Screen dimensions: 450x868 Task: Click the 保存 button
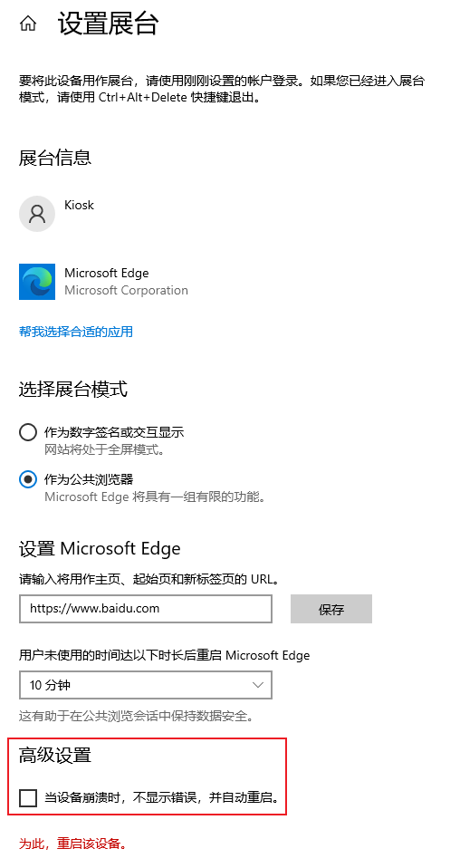331,609
